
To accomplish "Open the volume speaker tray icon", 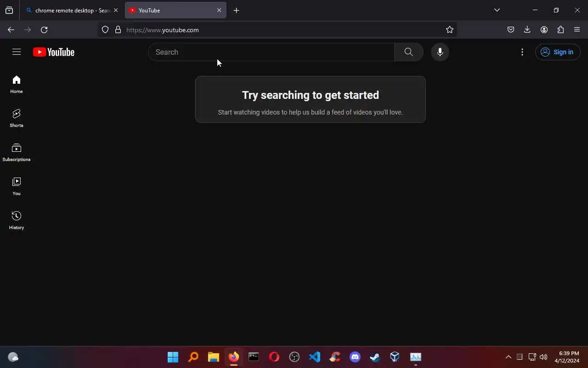I will click(x=544, y=357).
